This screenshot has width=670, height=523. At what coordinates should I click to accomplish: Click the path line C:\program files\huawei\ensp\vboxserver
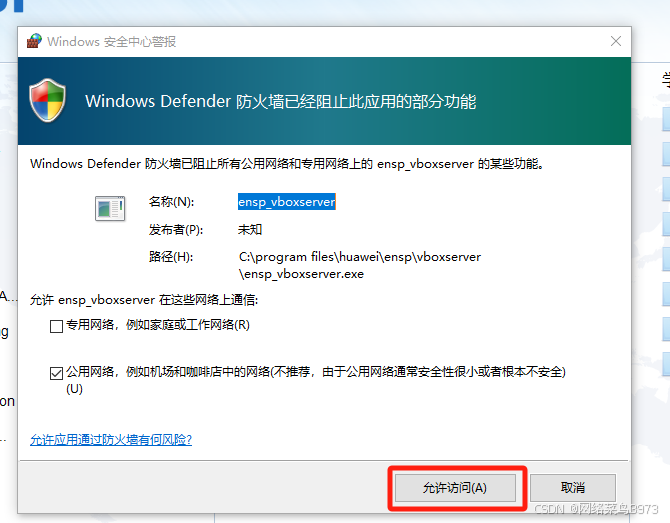360,257
